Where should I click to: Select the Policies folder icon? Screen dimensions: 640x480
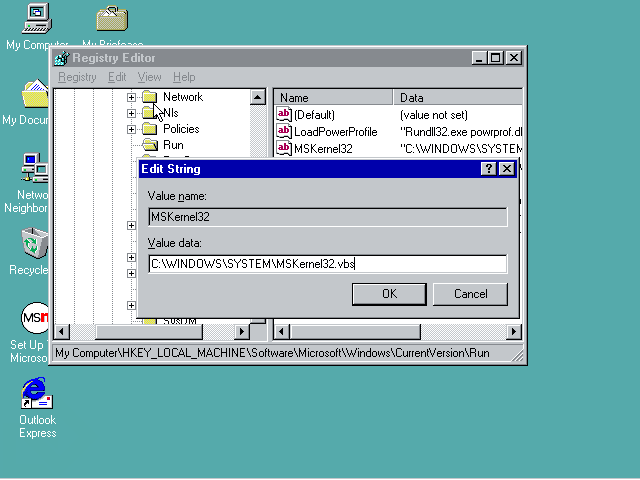[x=150, y=129]
